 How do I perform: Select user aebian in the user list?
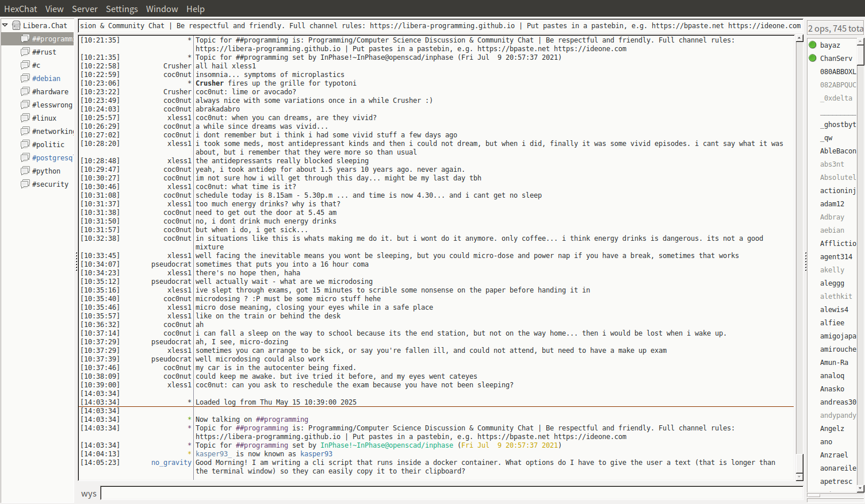click(832, 230)
